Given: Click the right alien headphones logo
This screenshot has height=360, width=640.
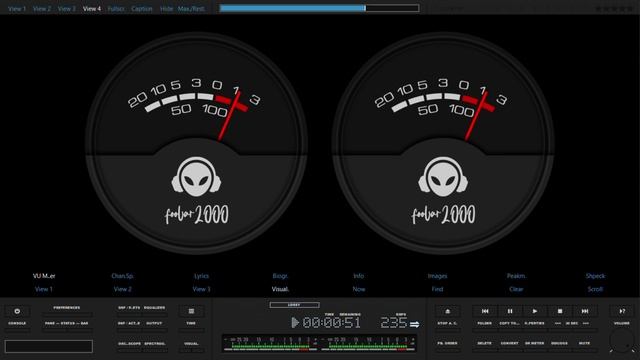Looking at the screenshot, I should [x=443, y=177].
